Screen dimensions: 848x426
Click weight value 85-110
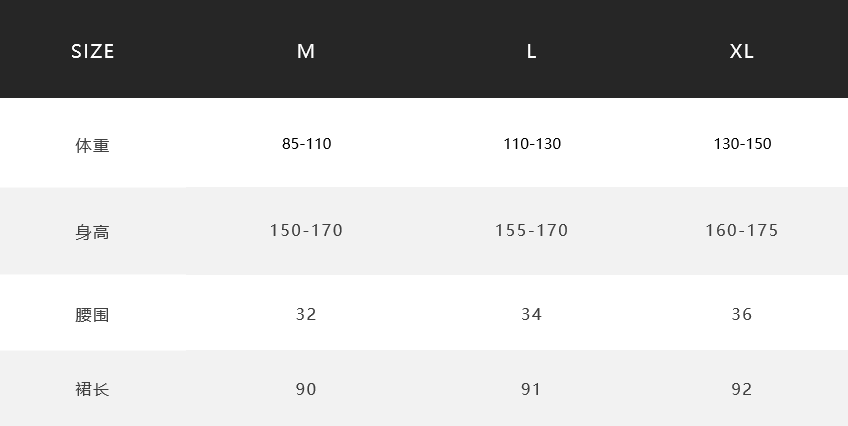click(x=307, y=144)
